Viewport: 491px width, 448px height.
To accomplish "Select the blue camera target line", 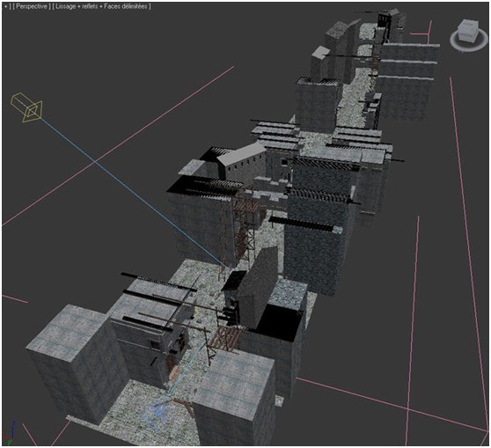I will coord(131,191).
